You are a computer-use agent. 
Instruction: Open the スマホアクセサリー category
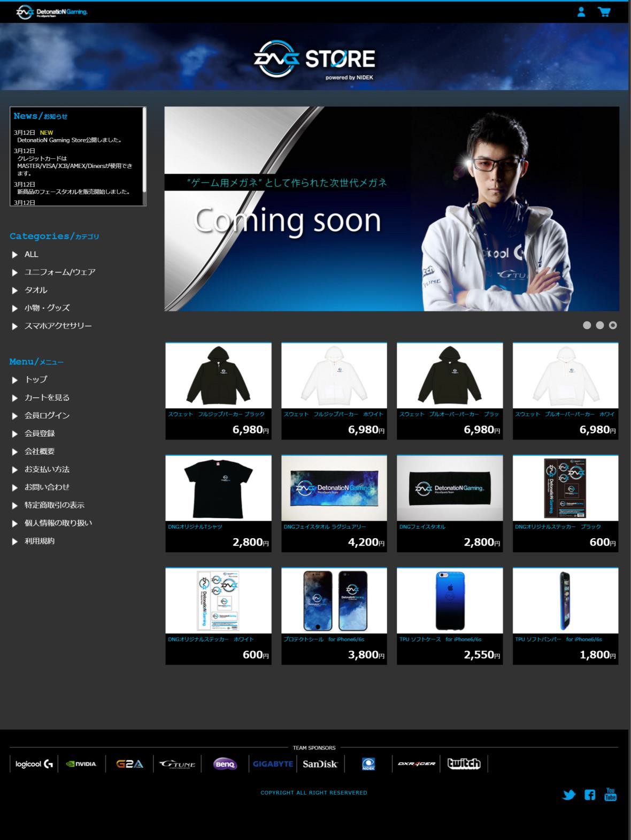point(58,326)
